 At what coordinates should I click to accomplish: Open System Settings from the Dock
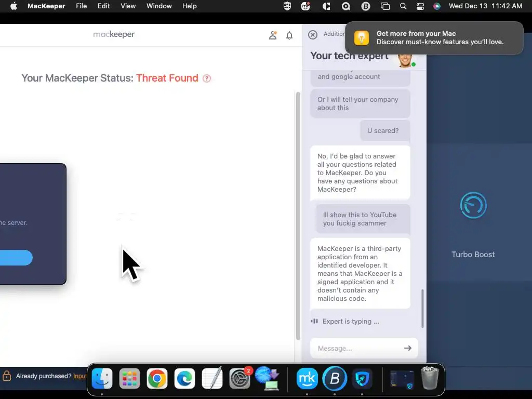[x=240, y=378]
